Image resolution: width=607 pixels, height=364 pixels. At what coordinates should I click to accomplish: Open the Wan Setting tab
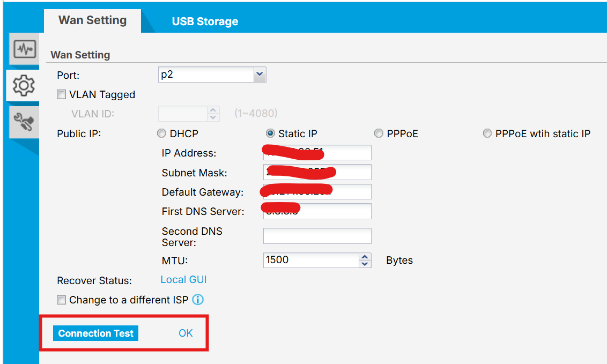point(93,20)
